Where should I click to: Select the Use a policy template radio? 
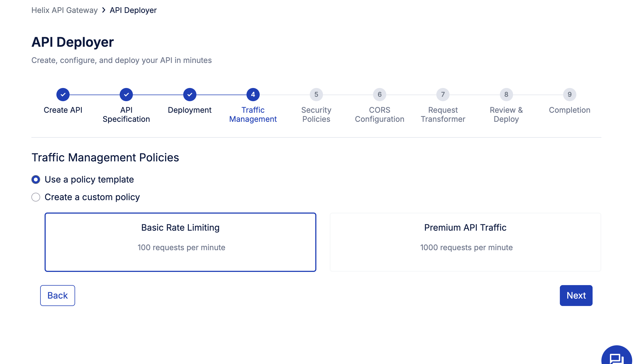click(36, 180)
